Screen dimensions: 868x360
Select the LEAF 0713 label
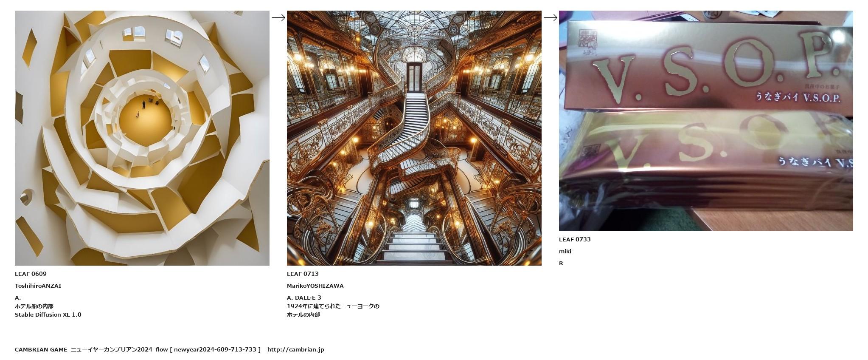pyautogui.click(x=303, y=274)
